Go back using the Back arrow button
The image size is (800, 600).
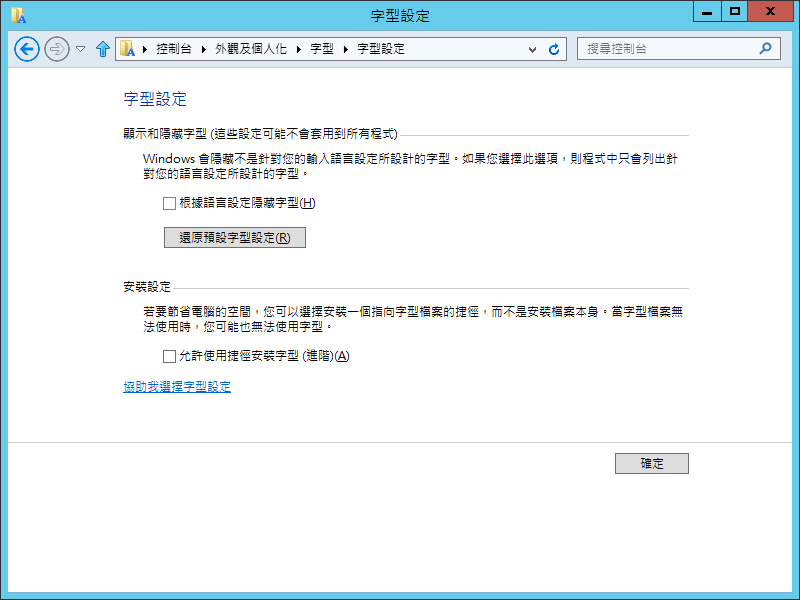(x=27, y=49)
